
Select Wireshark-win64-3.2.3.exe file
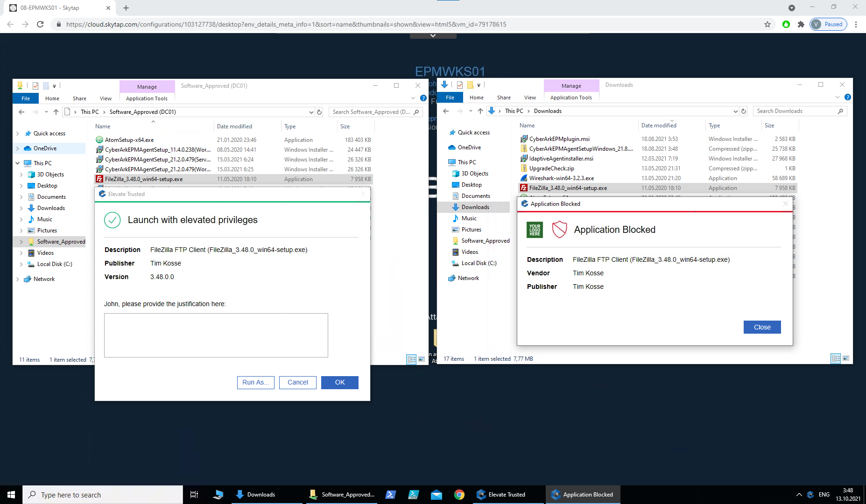562,178
